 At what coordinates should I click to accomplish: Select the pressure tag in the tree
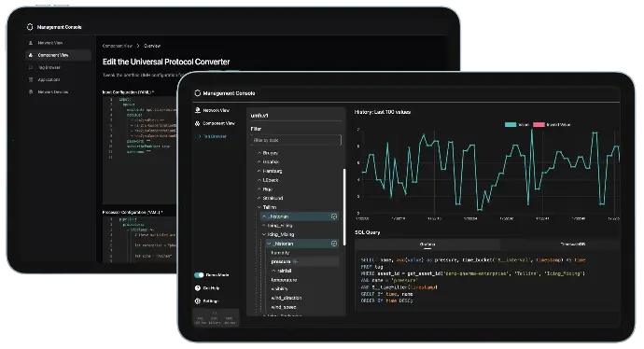tap(281, 261)
